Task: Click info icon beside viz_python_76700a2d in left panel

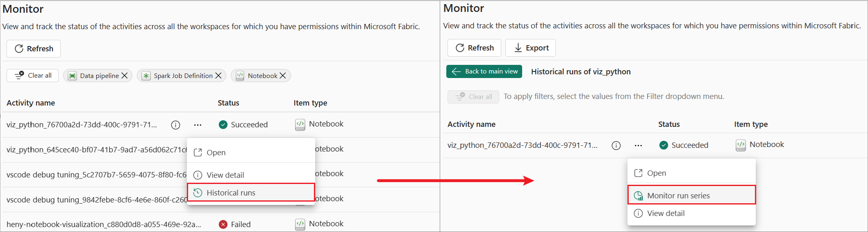Action: tap(175, 125)
